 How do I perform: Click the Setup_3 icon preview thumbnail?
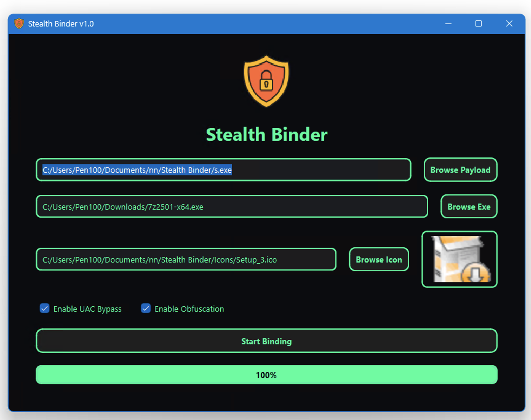(x=459, y=259)
